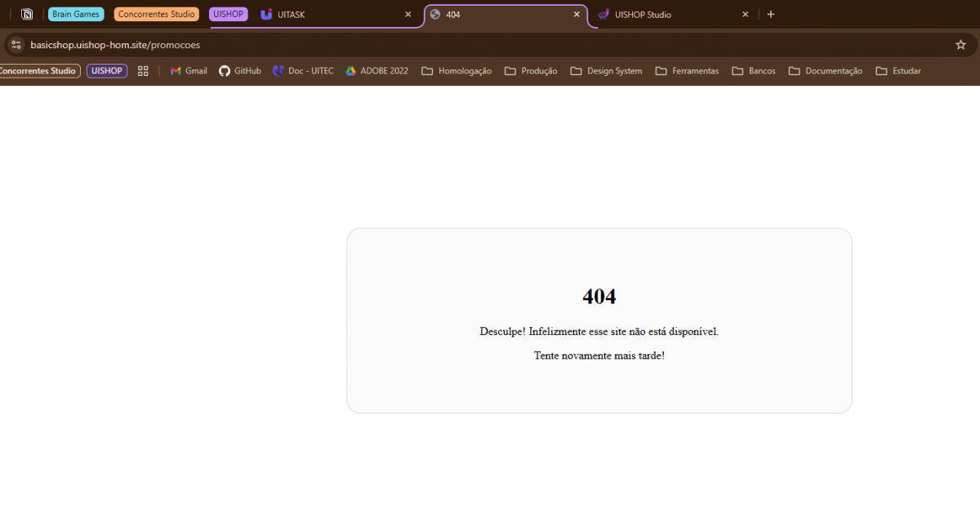Close the 404 tab
The image size is (980, 528).
(x=577, y=15)
